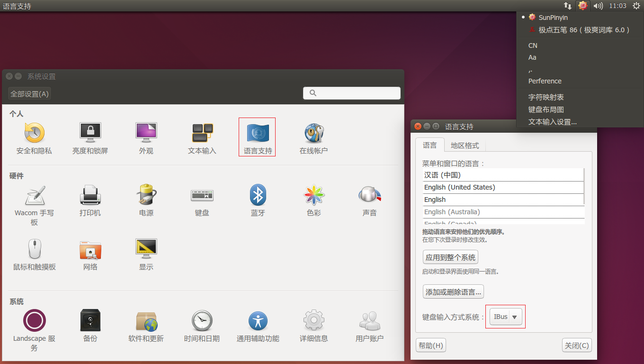Click the language list scrollbar

584,186
